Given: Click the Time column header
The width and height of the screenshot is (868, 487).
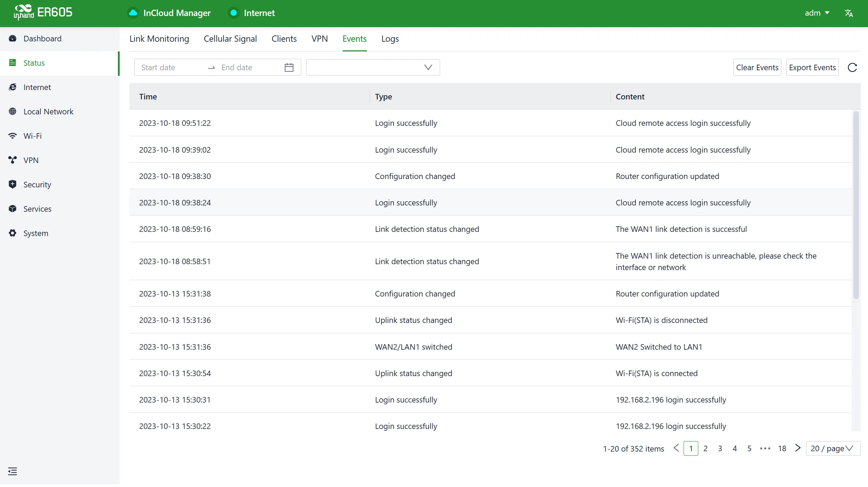Looking at the screenshot, I should 249,96.
